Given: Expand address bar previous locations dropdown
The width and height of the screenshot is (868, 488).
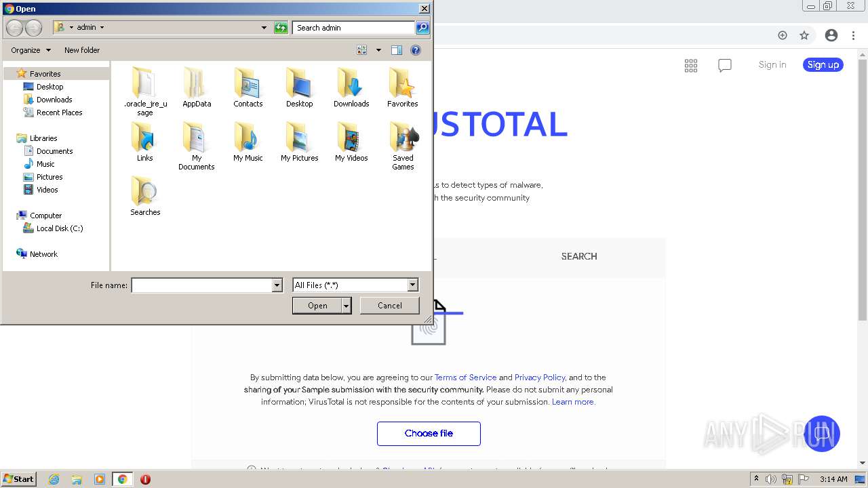Looking at the screenshot, I should pos(264,28).
